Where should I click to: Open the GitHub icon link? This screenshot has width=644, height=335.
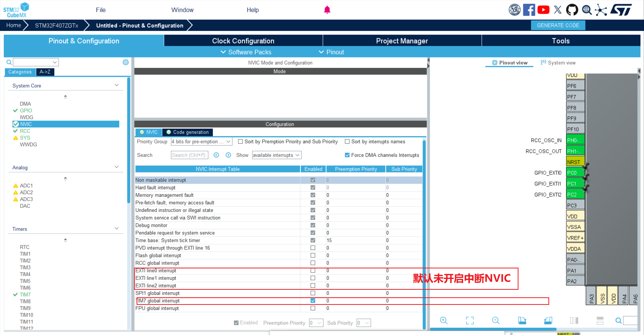572,10
